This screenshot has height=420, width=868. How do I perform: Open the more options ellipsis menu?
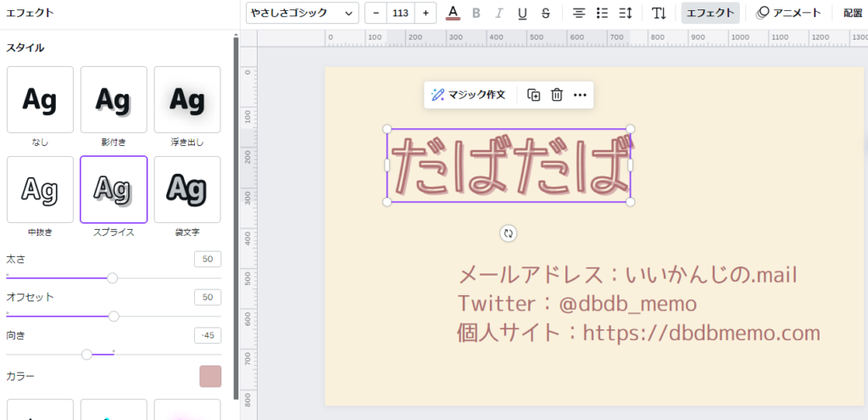click(580, 95)
